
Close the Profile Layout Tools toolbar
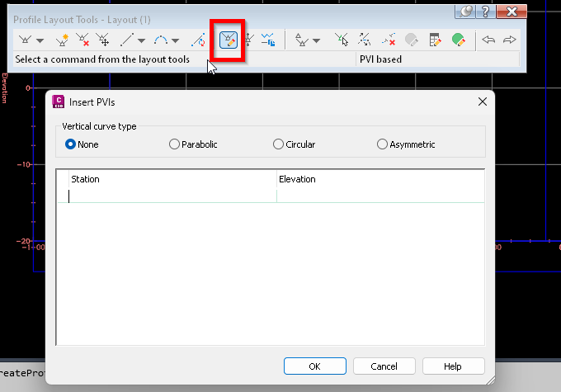tap(511, 12)
